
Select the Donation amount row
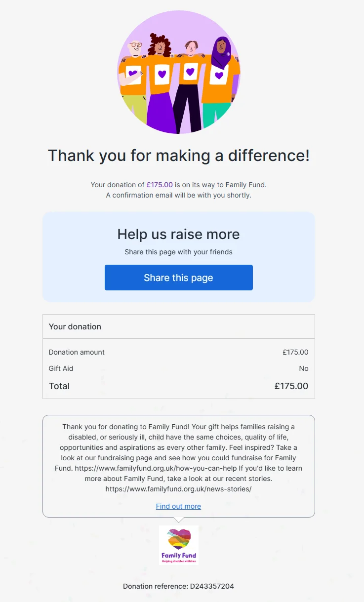178,352
